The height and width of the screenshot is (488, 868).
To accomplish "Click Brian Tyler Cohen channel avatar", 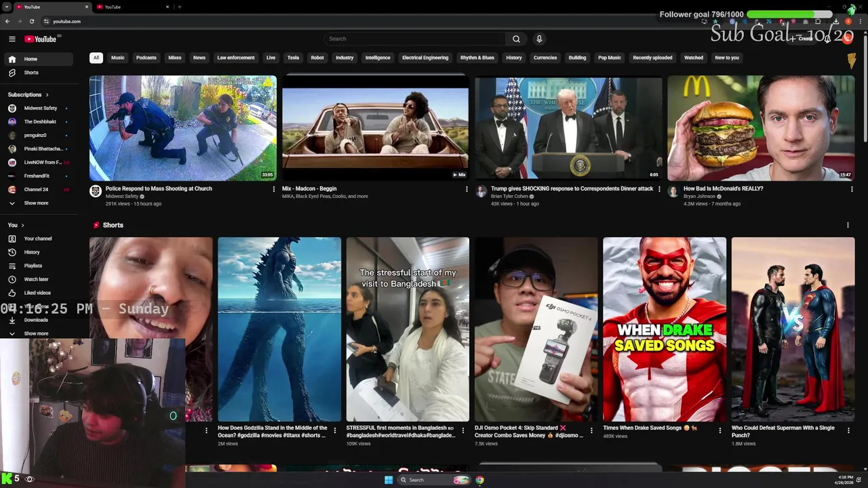I will (481, 192).
